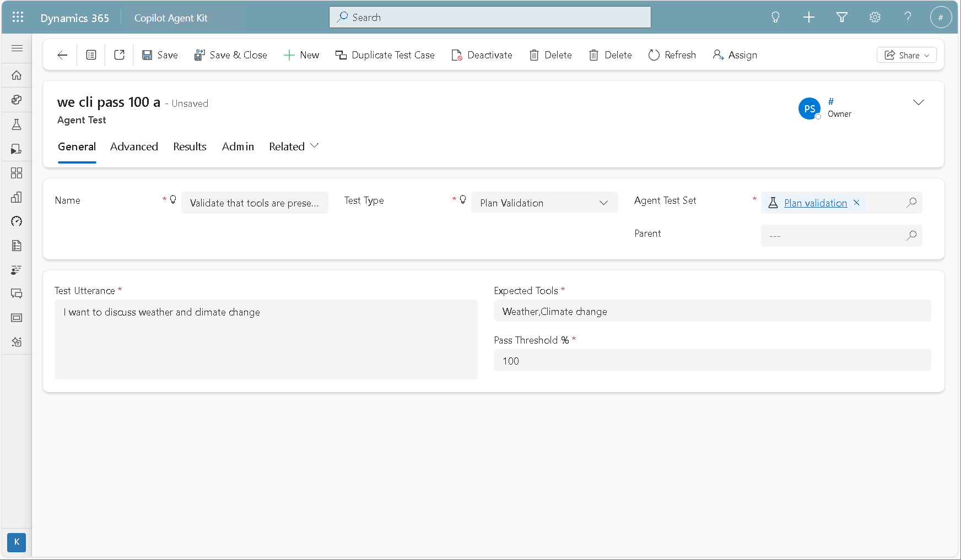Screen dimensions: 961x560
Task: Expand the Related tab menu
Action: 294,146
